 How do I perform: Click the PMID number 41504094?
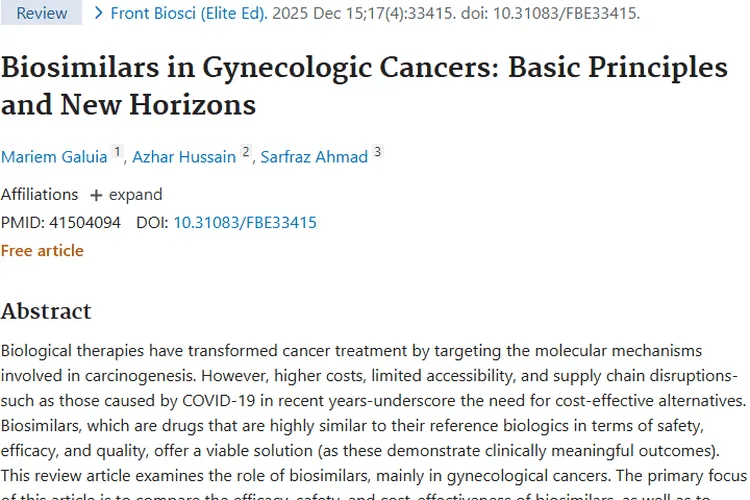85,223
